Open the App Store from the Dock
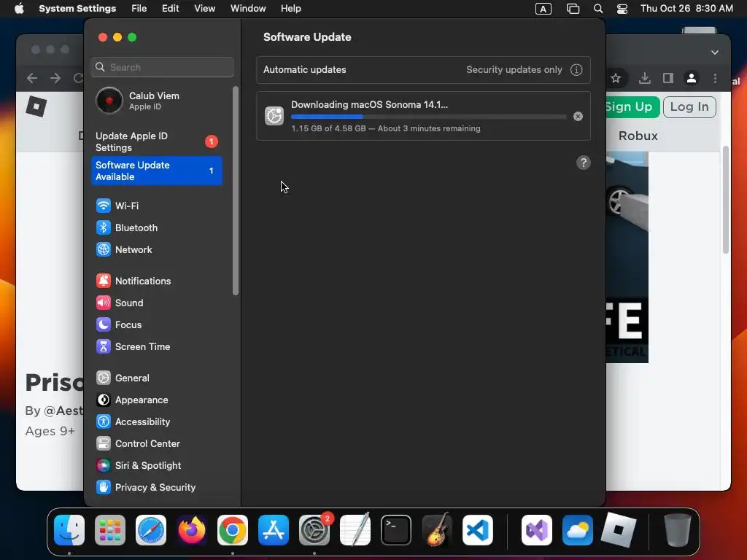 (274, 530)
